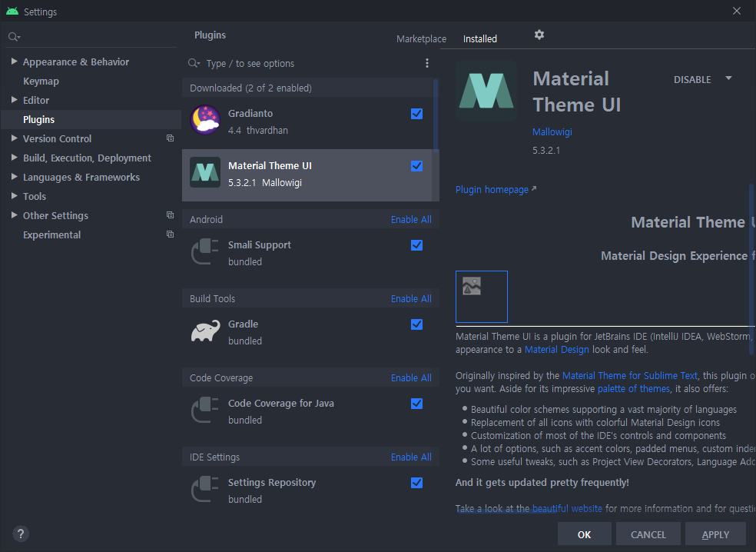The image size is (756, 552).
Task: Click Enable All for Build Tools
Action: click(411, 298)
